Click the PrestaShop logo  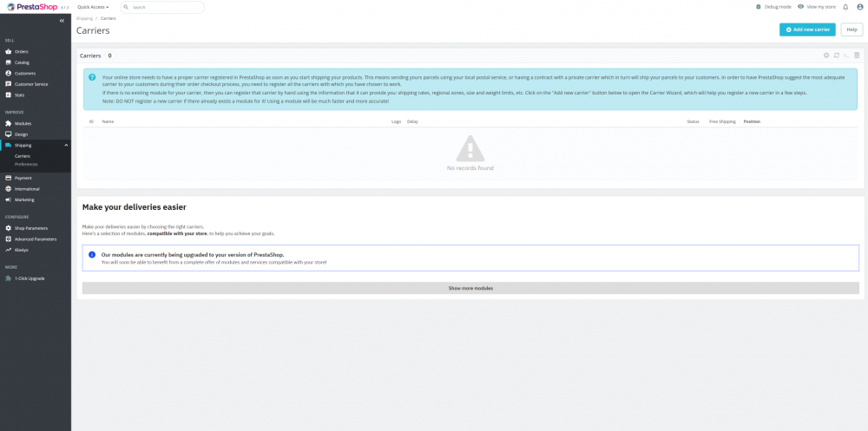click(x=33, y=7)
